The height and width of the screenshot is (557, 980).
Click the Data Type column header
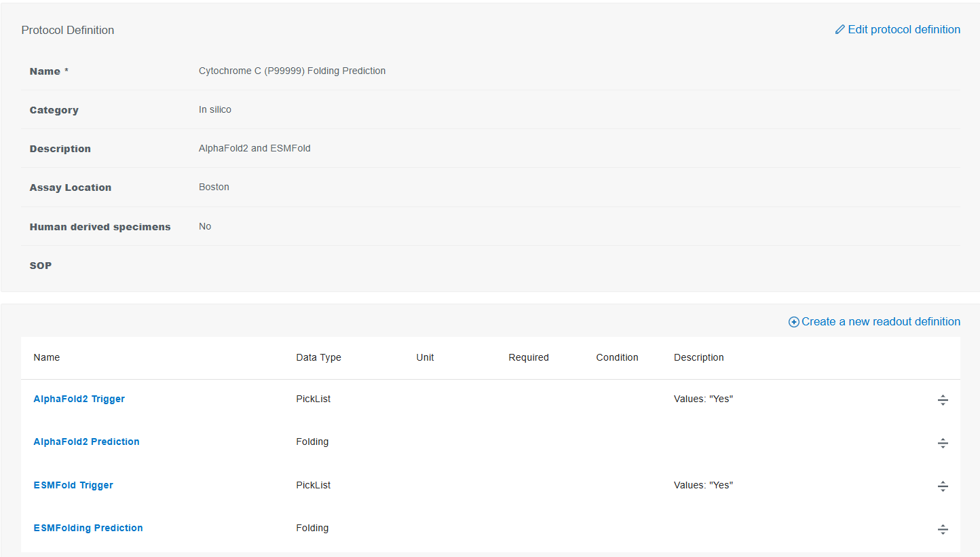(x=319, y=357)
